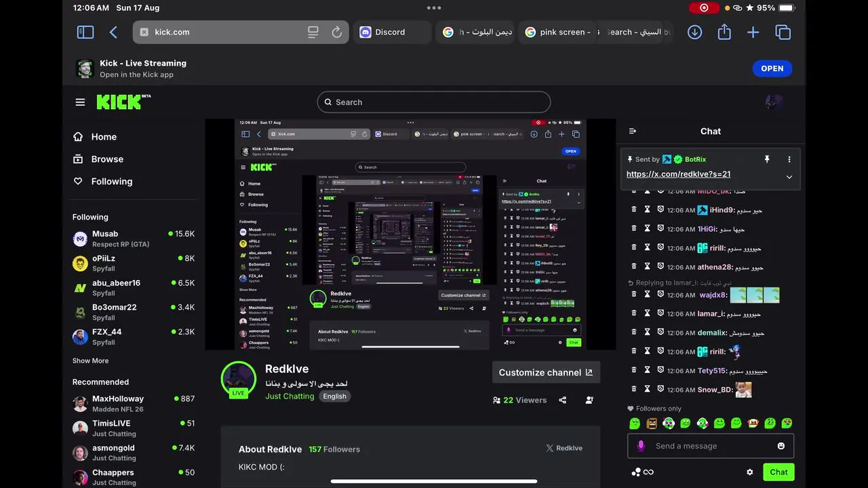Click the live stream video player
This screenshot has width=868, height=488.
coord(410,235)
